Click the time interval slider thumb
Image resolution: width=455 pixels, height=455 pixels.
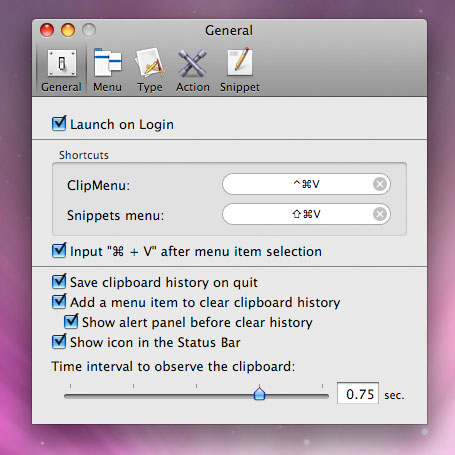tap(259, 393)
